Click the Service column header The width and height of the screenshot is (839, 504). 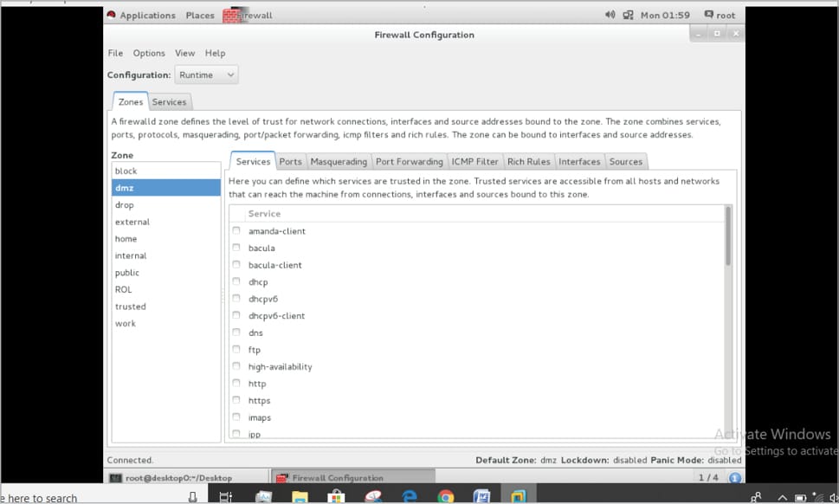264,214
